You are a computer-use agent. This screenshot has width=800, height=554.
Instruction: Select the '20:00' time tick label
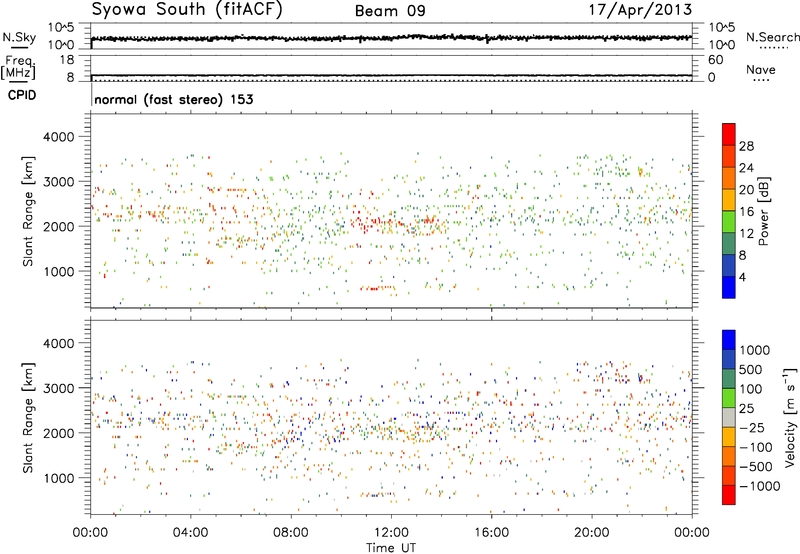[x=591, y=533]
